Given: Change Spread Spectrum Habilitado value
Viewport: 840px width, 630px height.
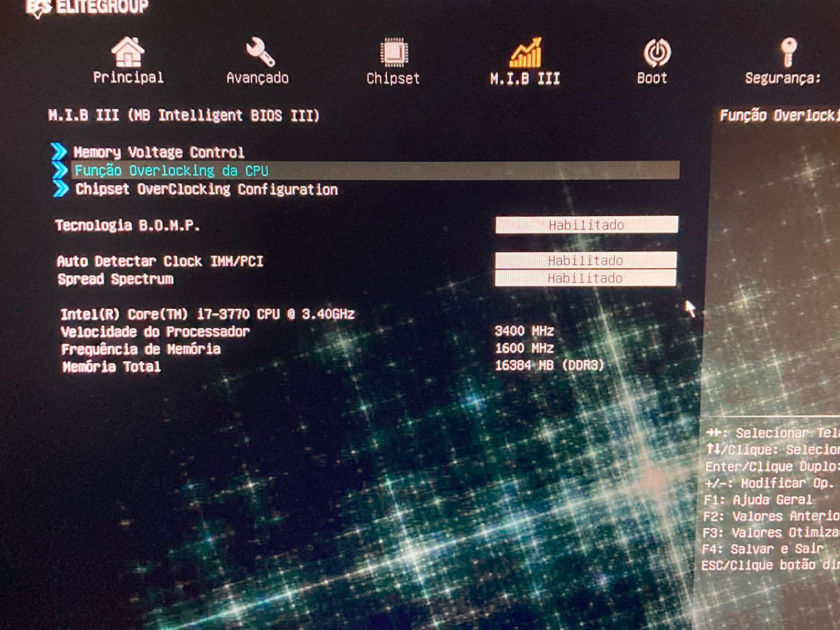Looking at the screenshot, I should point(585,278).
